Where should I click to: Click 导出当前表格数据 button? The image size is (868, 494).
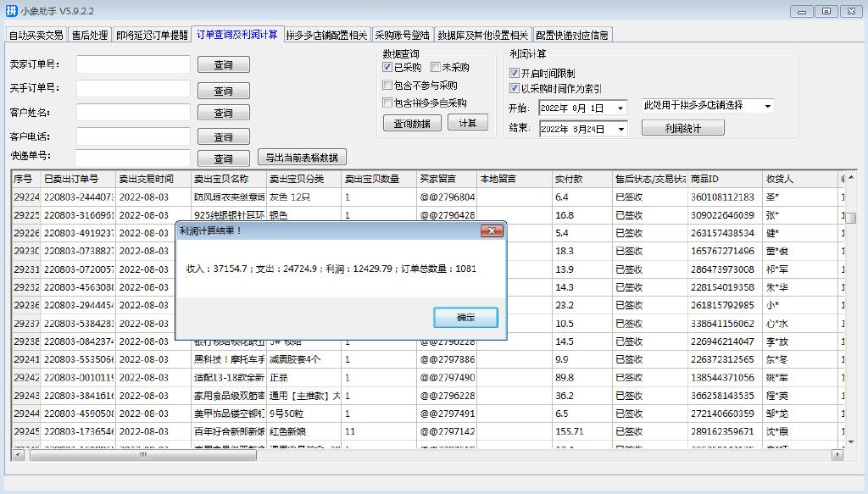pos(302,157)
